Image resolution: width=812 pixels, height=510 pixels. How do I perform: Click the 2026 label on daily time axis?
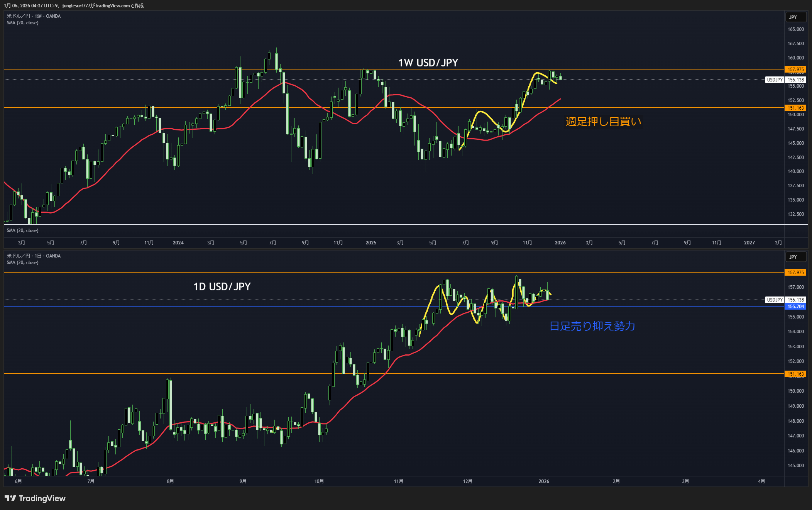[x=544, y=481]
